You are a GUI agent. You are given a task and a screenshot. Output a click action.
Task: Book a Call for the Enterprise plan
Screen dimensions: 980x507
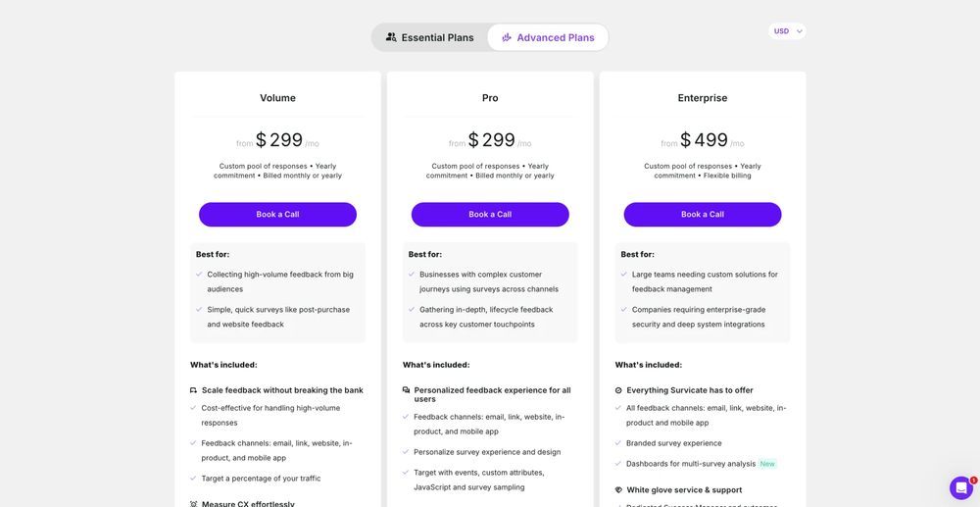pyautogui.click(x=703, y=214)
